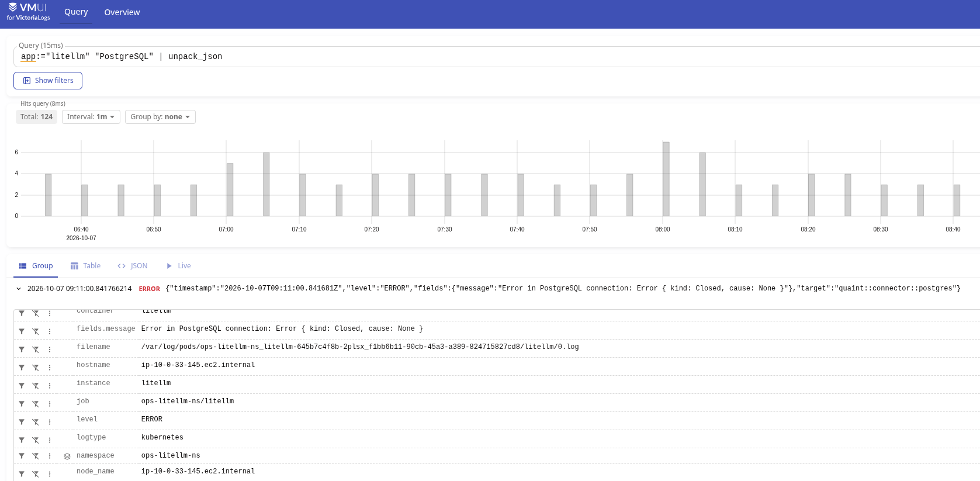The height and width of the screenshot is (481, 980).
Task: Click the log timestamp 2026-10-07 09:11:00.841766214
Action: pos(79,289)
